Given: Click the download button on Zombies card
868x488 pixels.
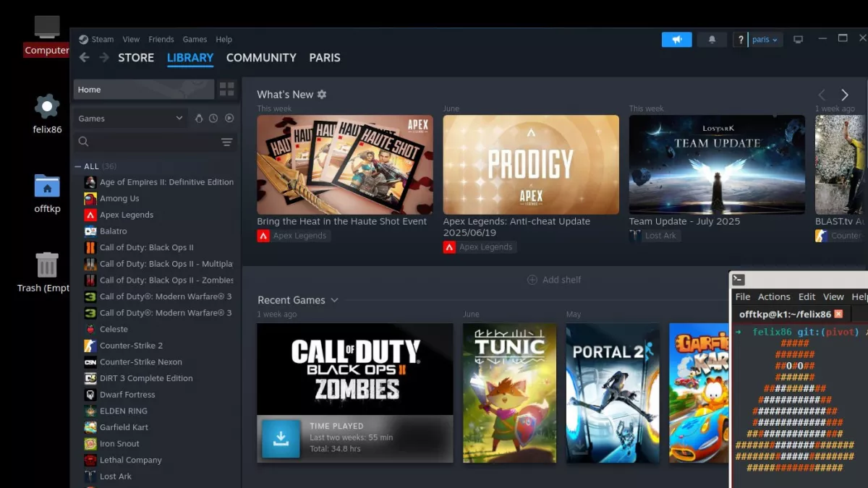Looking at the screenshot, I should pyautogui.click(x=281, y=438).
